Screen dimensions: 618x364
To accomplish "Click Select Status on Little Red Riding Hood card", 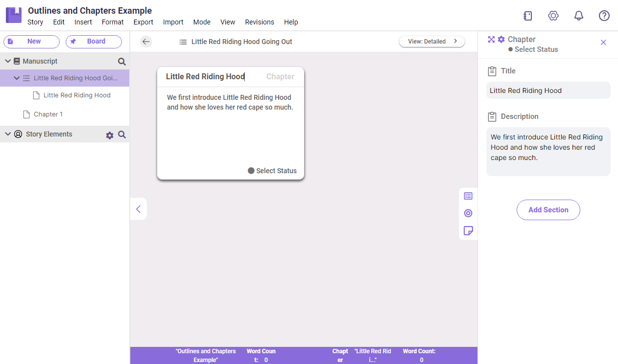I will pyautogui.click(x=272, y=171).
